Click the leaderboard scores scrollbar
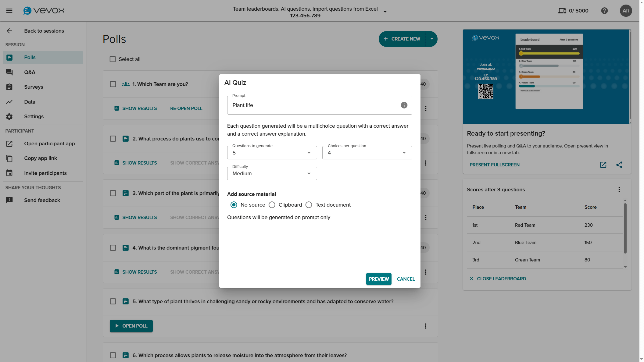This screenshot has height=362, width=644. click(x=625, y=229)
